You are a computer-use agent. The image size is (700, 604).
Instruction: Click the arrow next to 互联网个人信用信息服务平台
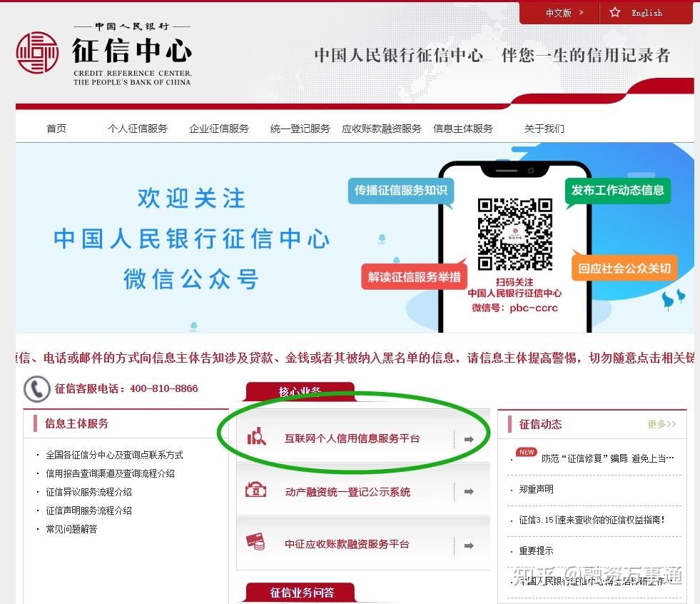[469, 439]
